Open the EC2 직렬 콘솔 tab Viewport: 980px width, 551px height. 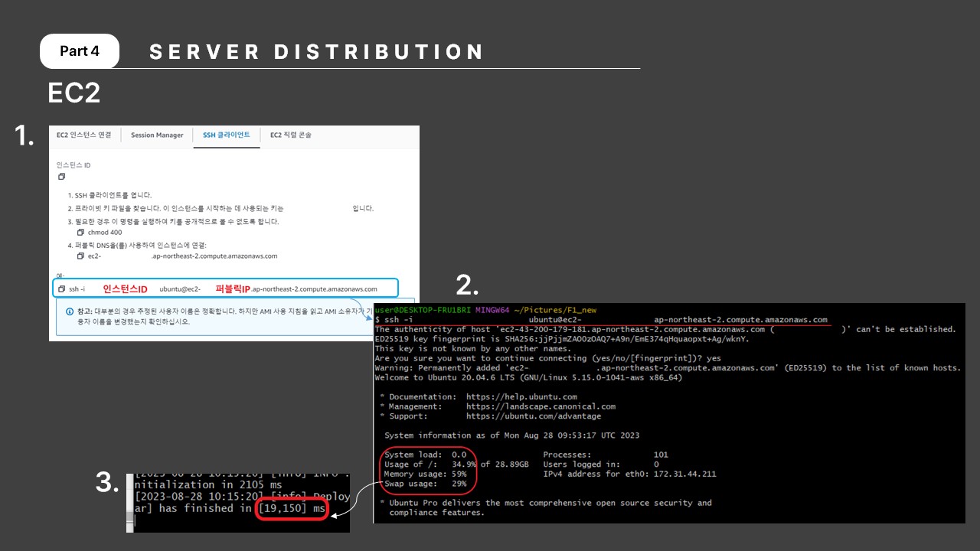tap(290, 135)
